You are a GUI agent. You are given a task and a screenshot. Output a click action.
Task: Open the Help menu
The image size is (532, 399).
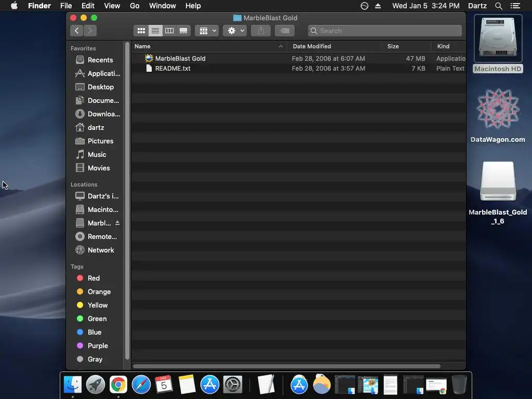(193, 6)
